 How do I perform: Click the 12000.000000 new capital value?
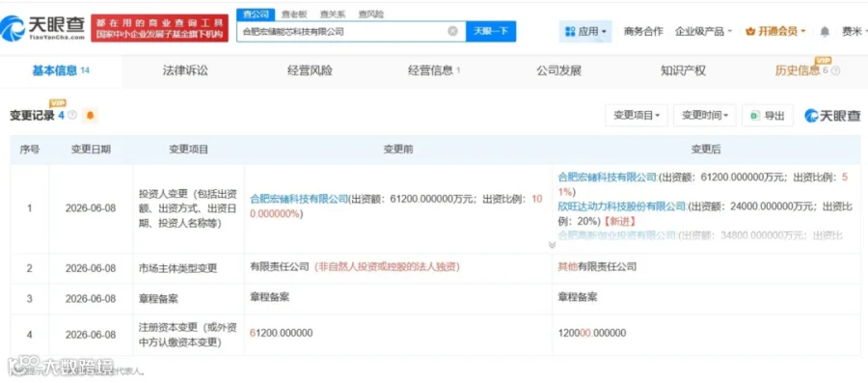point(592,333)
